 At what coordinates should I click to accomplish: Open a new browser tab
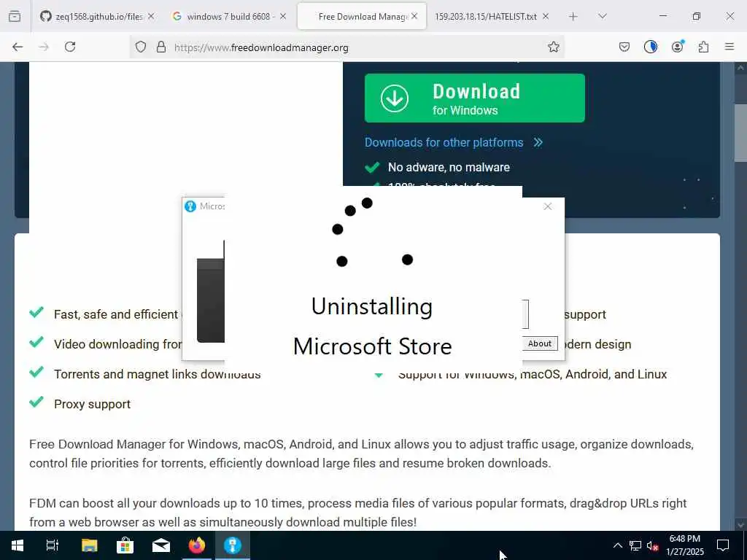click(x=573, y=16)
